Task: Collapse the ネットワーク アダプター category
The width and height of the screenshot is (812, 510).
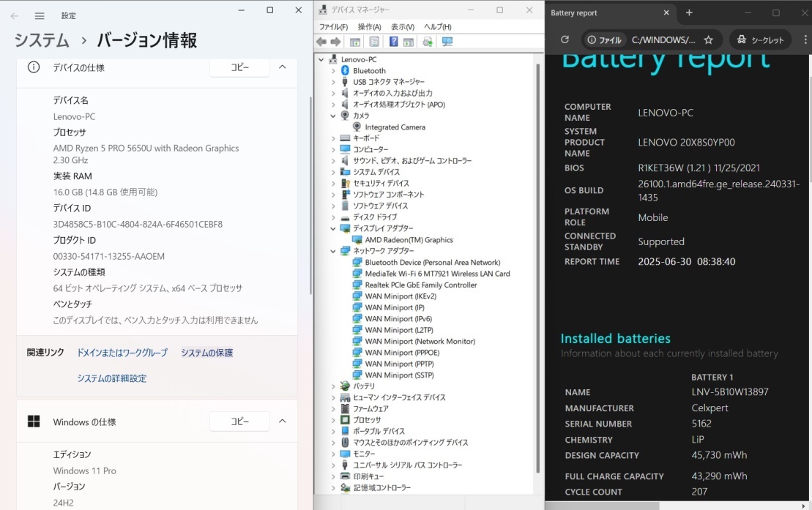Action: click(x=333, y=251)
